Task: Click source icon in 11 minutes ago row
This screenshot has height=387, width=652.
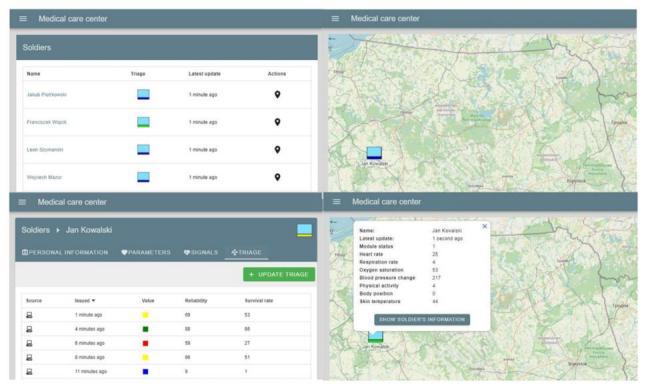Action: tap(29, 372)
